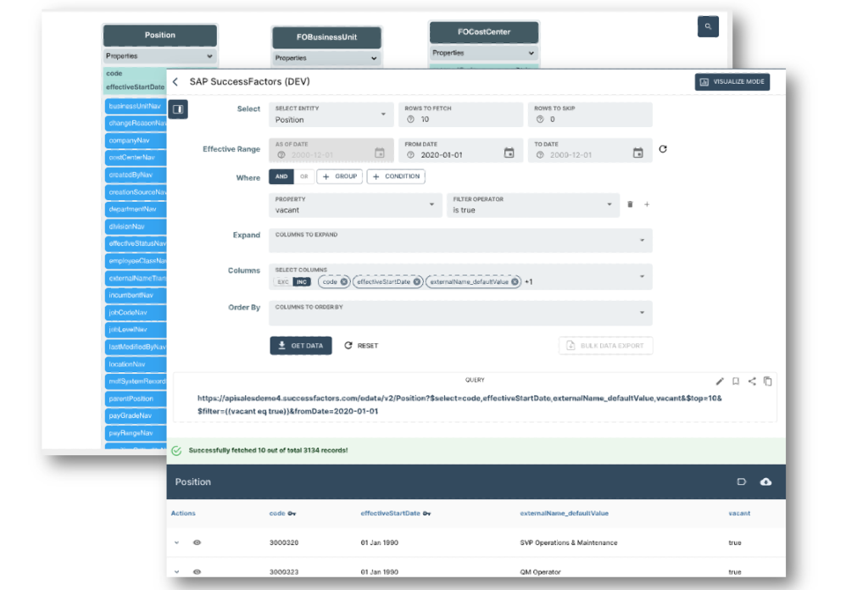The image size is (868, 590).
Task: Switch column selection to EXC mode
Action: 283,281
